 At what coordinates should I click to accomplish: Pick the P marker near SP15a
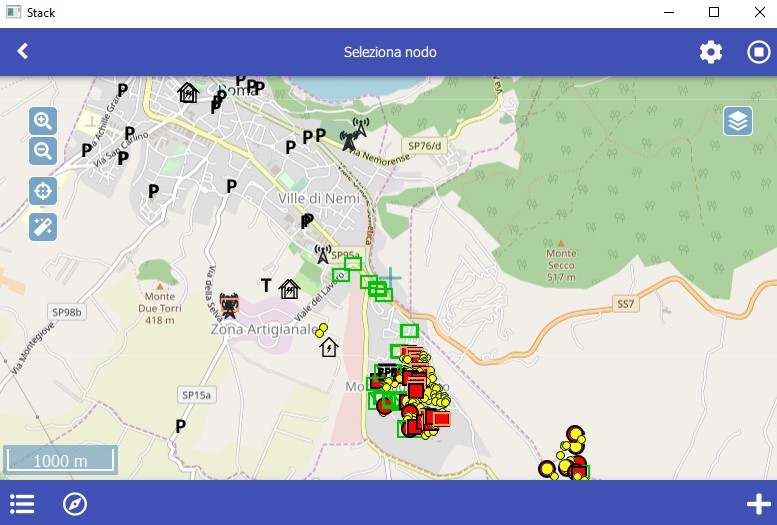coord(181,427)
